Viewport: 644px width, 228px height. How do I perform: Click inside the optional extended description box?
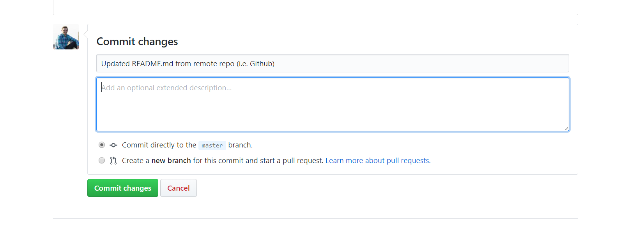click(x=333, y=104)
